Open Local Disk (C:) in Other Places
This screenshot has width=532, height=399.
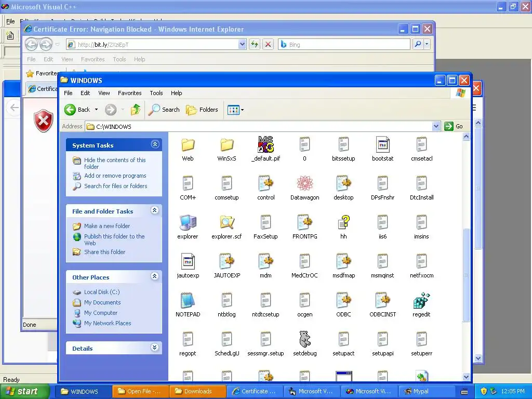pyautogui.click(x=102, y=292)
